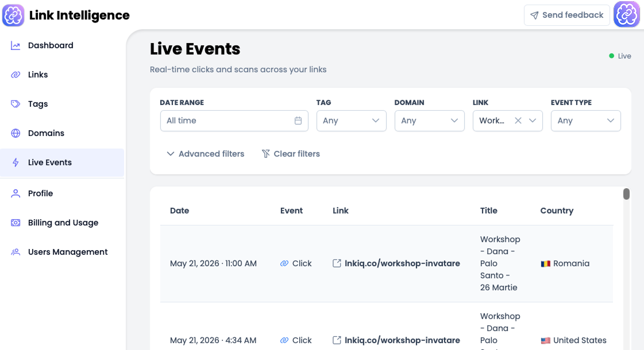644x350 pixels.
Task: Click the paper plane icon in Send feedback
Action: [534, 15]
